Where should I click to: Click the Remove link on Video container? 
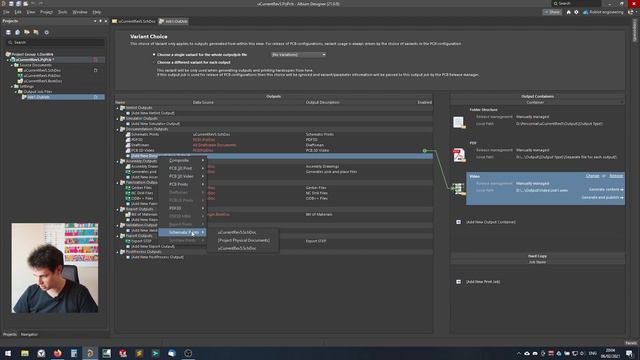coord(616,176)
